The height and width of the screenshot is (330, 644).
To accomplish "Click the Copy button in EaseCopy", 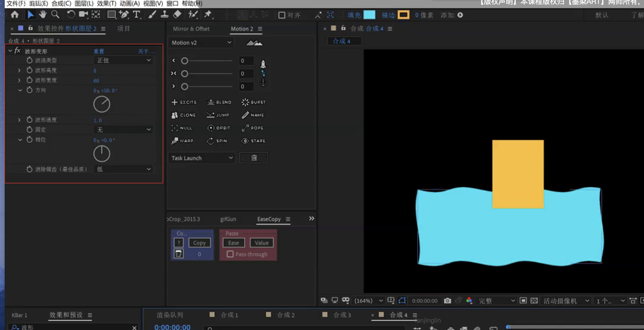I will pyautogui.click(x=199, y=243).
